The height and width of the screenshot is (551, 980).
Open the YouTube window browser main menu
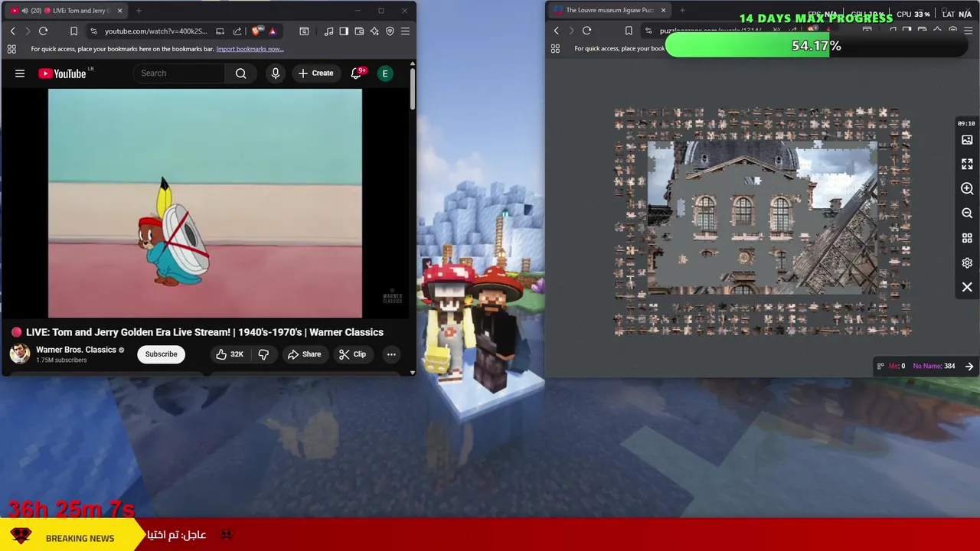pyautogui.click(x=405, y=31)
